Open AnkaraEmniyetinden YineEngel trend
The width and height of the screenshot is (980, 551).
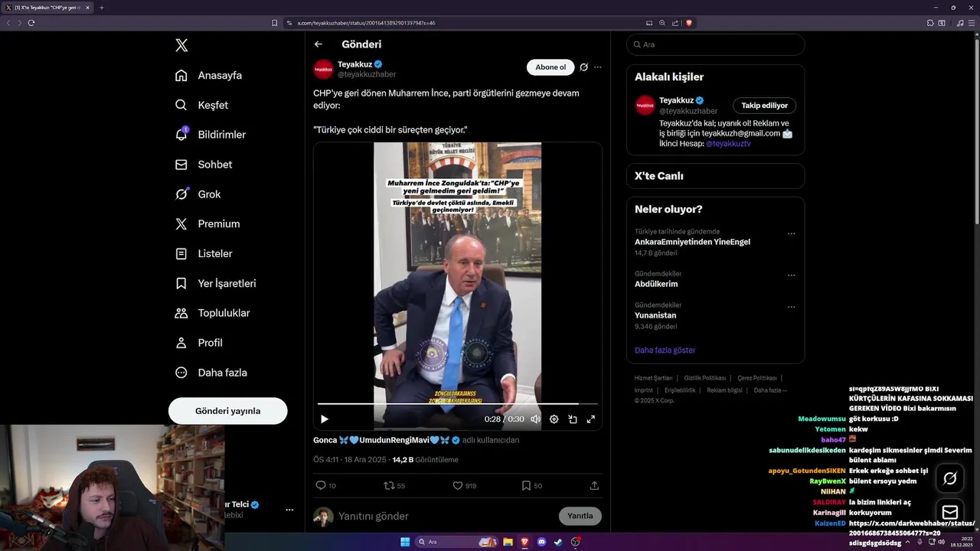click(692, 242)
